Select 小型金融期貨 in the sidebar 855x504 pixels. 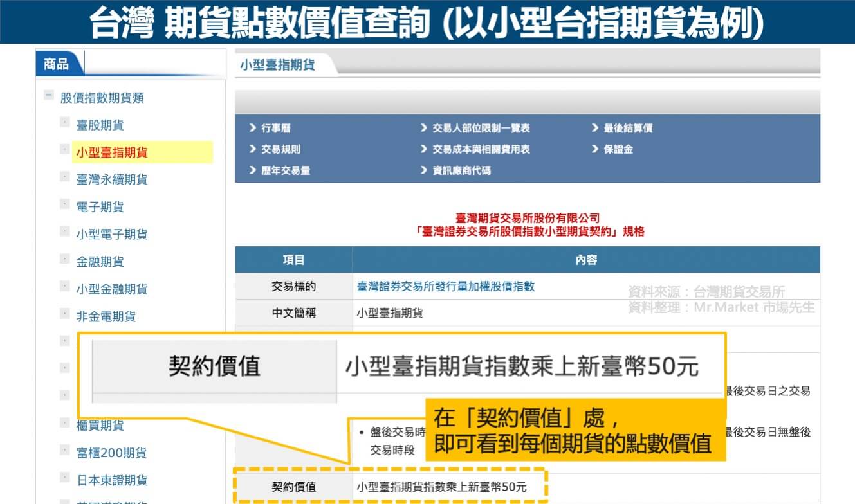113,289
